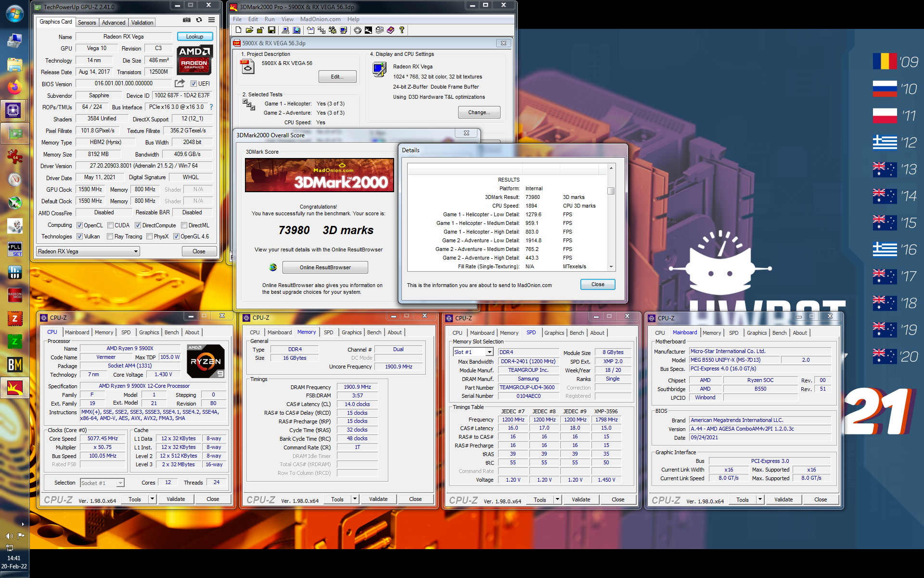Click the yellow question mark help icon

402,30
